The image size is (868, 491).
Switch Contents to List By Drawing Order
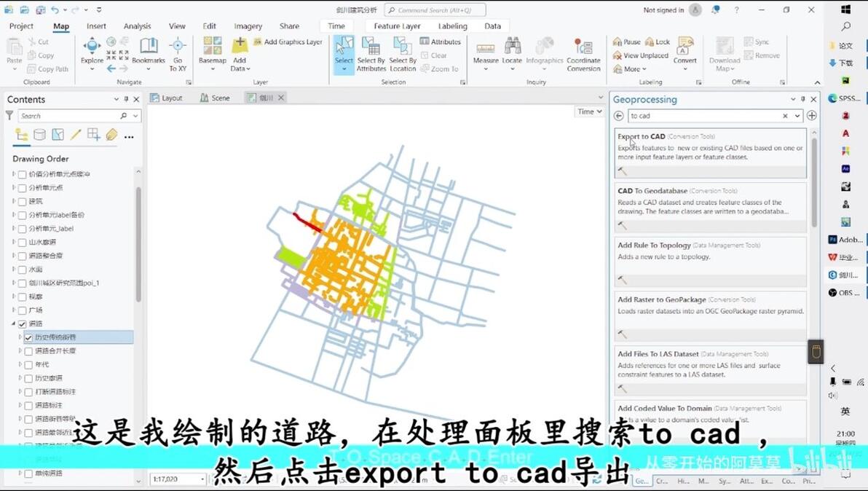point(22,135)
